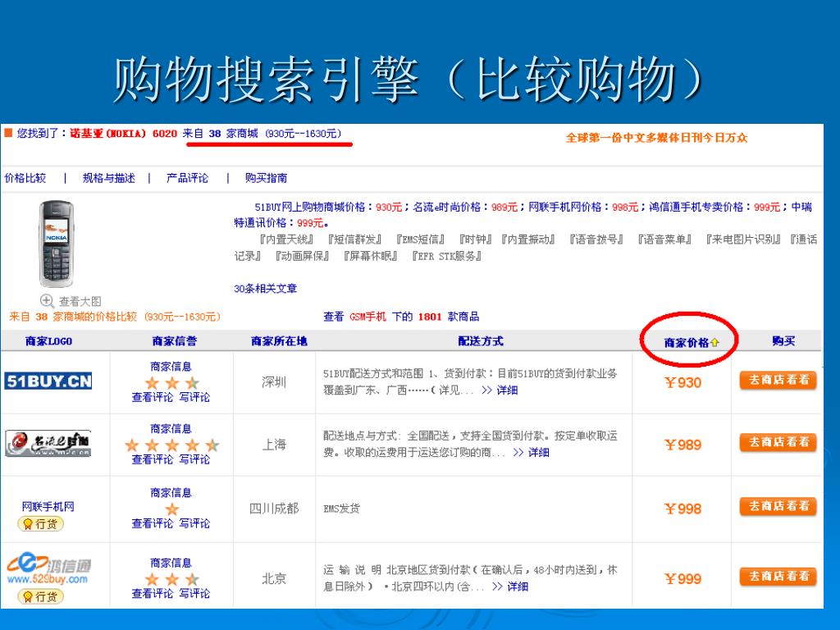Click 查看评论 in 上海 merchant row
Image resolution: width=840 pixels, height=630 pixels.
152,459
